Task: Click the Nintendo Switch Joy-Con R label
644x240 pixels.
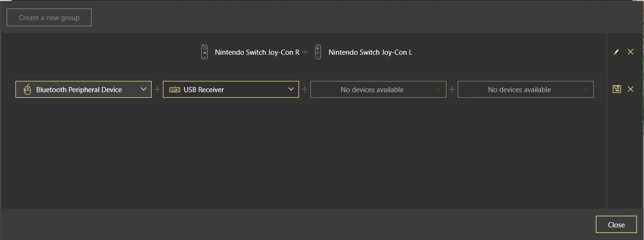Action: 257,52
